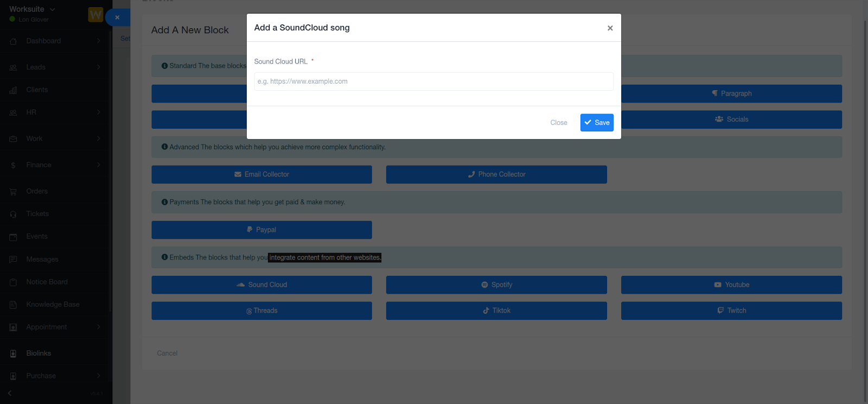Click Close in the SoundCloud dialog

(x=558, y=123)
